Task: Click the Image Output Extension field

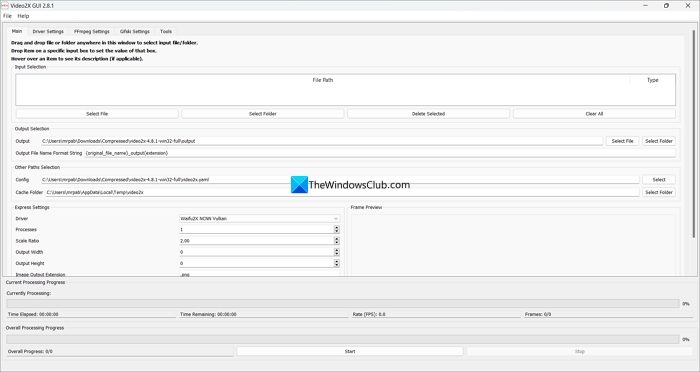Action: point(259,274)
